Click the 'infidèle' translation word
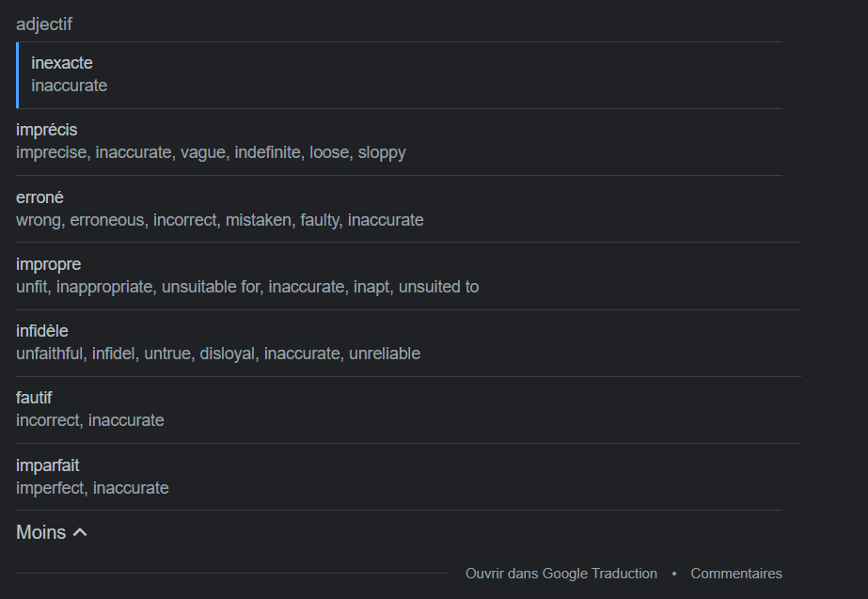This screenshot has height=599, width=868. pos(42,331)
